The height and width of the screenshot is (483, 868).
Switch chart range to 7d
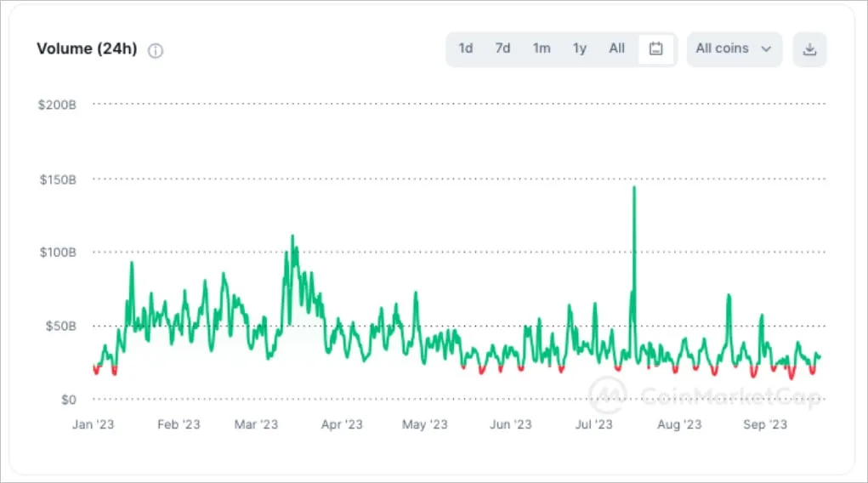tap(502, 48)
